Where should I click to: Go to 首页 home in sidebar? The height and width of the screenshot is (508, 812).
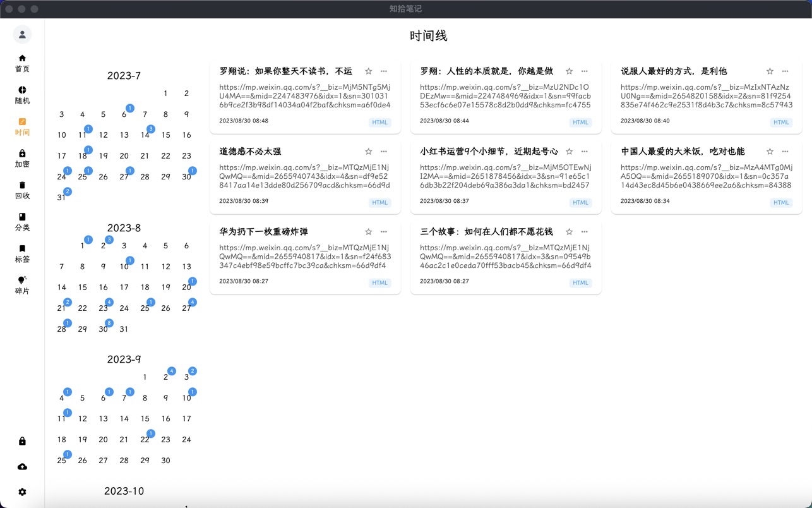coord(22,63)
